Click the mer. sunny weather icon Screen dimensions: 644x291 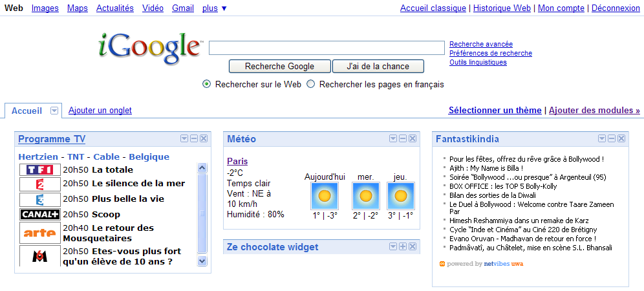tap(365, 196)
